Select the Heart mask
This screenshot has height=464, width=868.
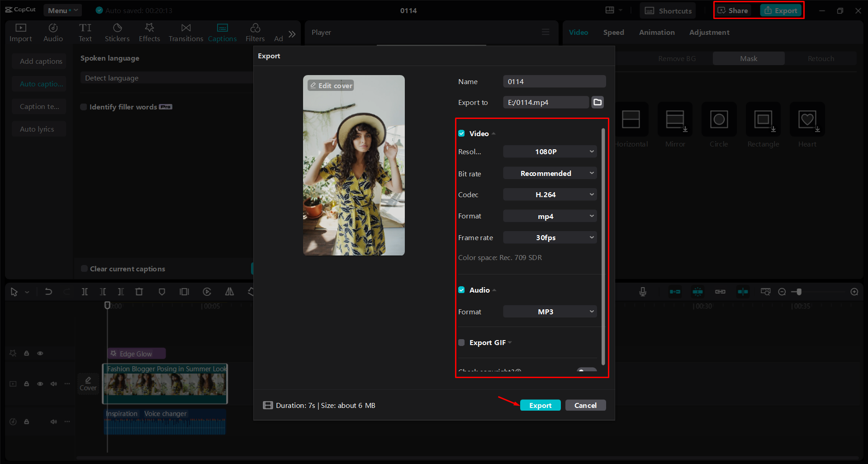click(807, 119)
